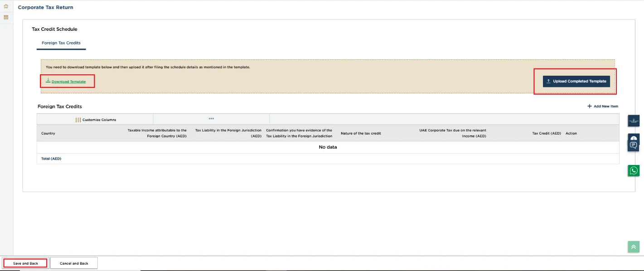Click UAE Corporate Tax due column header
The width and height of the screenshot is (644, 271).
[453, 133]
